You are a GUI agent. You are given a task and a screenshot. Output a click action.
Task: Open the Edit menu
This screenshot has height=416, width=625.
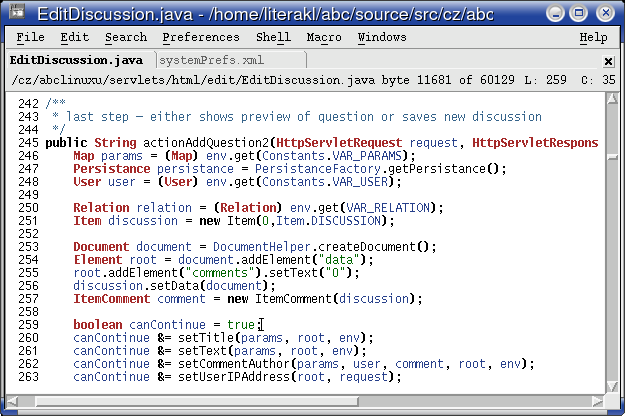pyautogui.click(x=74, y=37)
